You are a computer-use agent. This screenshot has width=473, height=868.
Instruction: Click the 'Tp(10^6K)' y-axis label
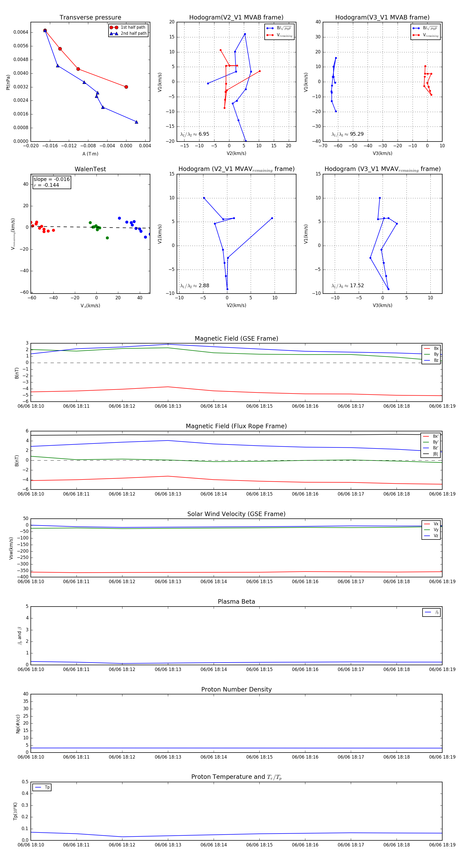pos(15,811)
